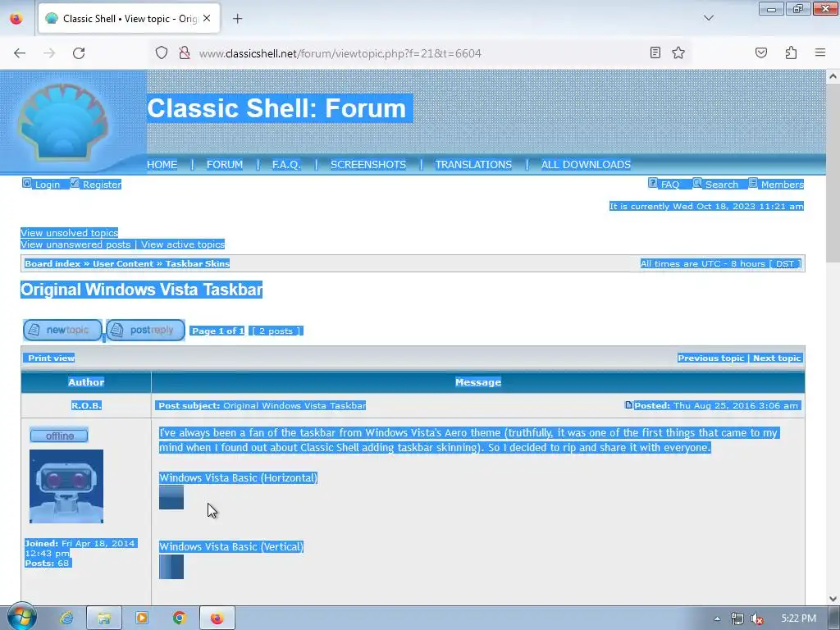Click the Windows Vista Basic (Horizontal) text
This screenshot has height=630, width=840.
tap(239, 478)
